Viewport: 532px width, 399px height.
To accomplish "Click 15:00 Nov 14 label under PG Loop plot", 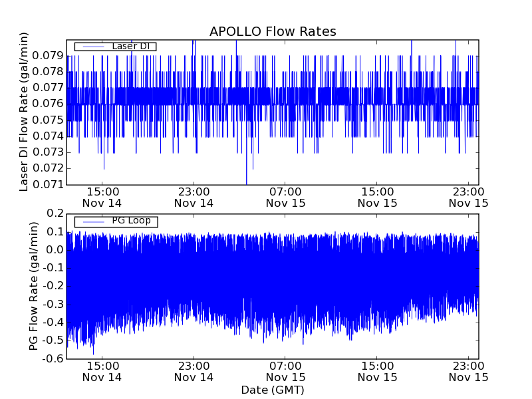I will click(102, 372).
